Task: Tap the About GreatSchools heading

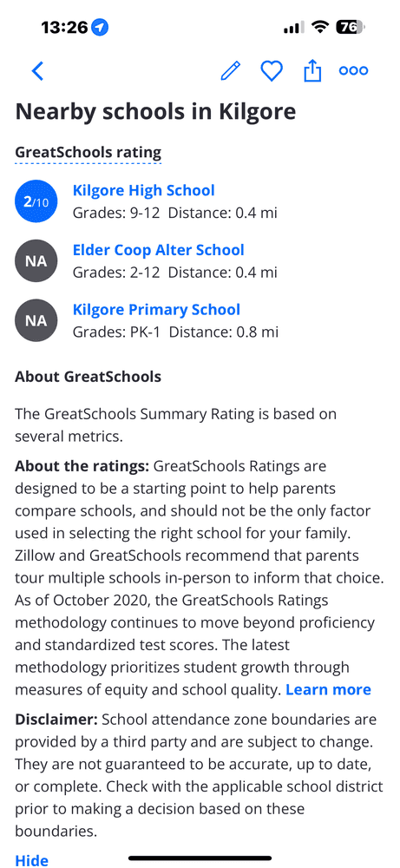Action: (x=88, y=377)
